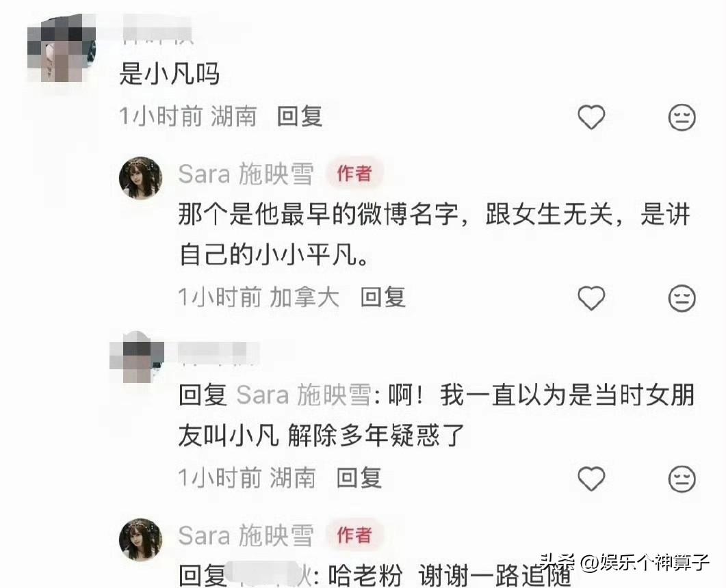Open Sara 施映雪 username in first reply
The height and width of the screenshot is (588, 726).
tap(246, 174)
